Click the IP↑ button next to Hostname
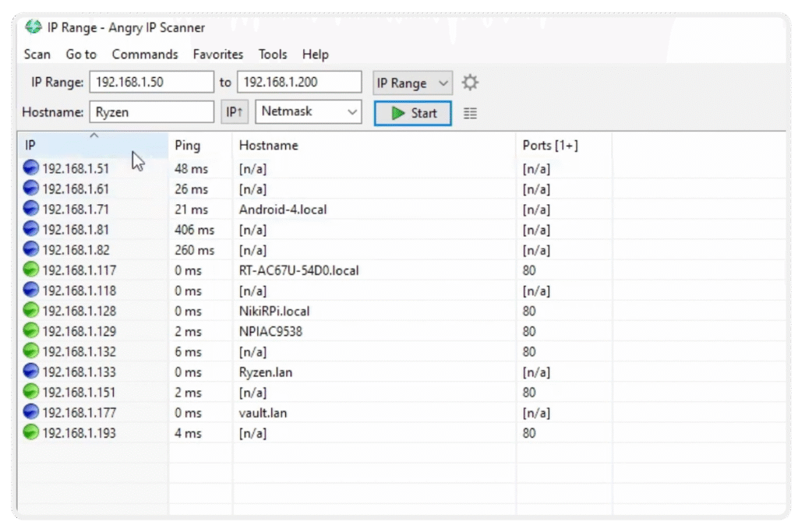Viewport: 798px width, 532px height. pyautogui.click(x=234, y=112)
